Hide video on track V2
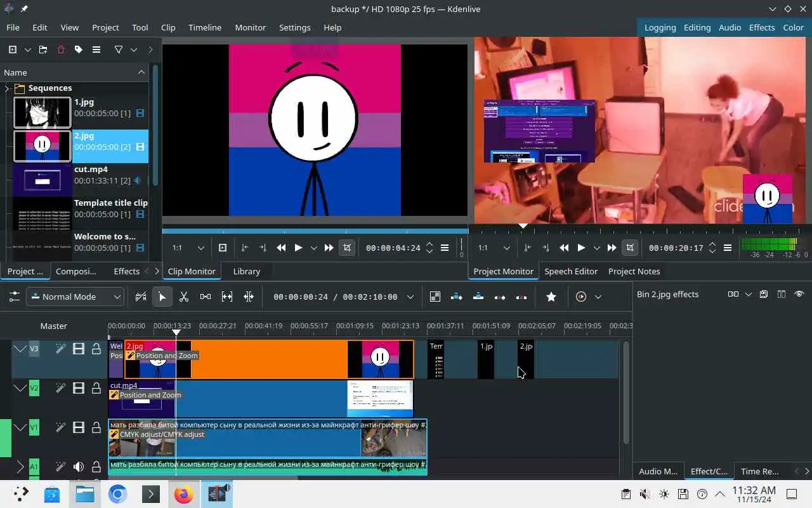The image size is (812, 508). [79, 388]
